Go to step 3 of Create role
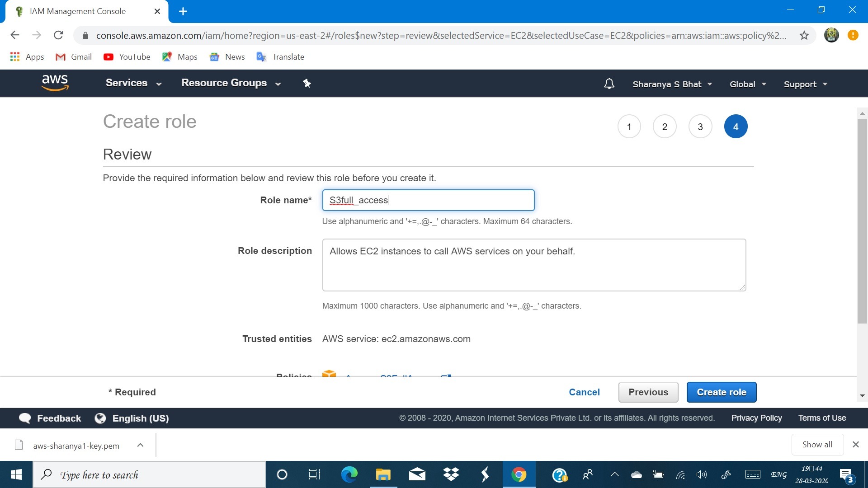Viewport: 868px width, 488px height. 700,127
